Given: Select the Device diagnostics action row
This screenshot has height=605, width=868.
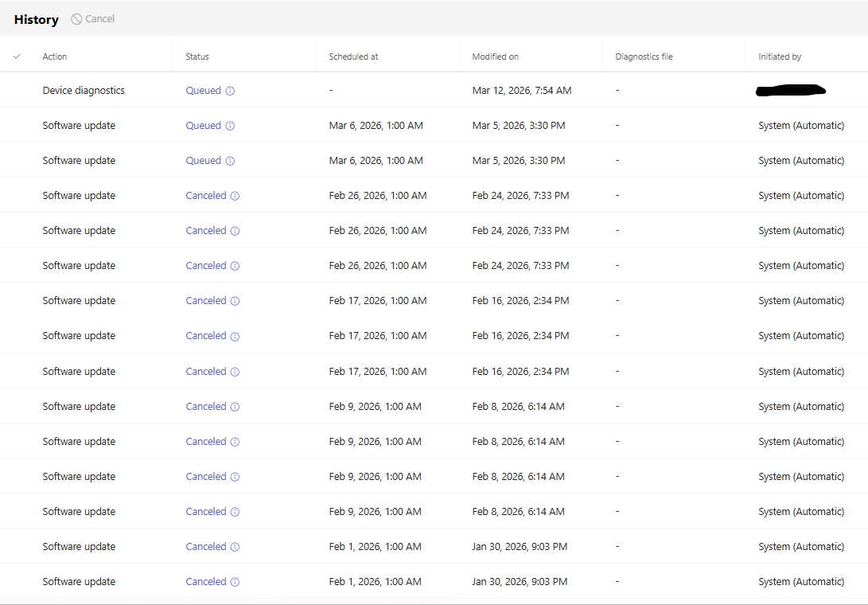Looking at the screenshot, I should [434, 90].
